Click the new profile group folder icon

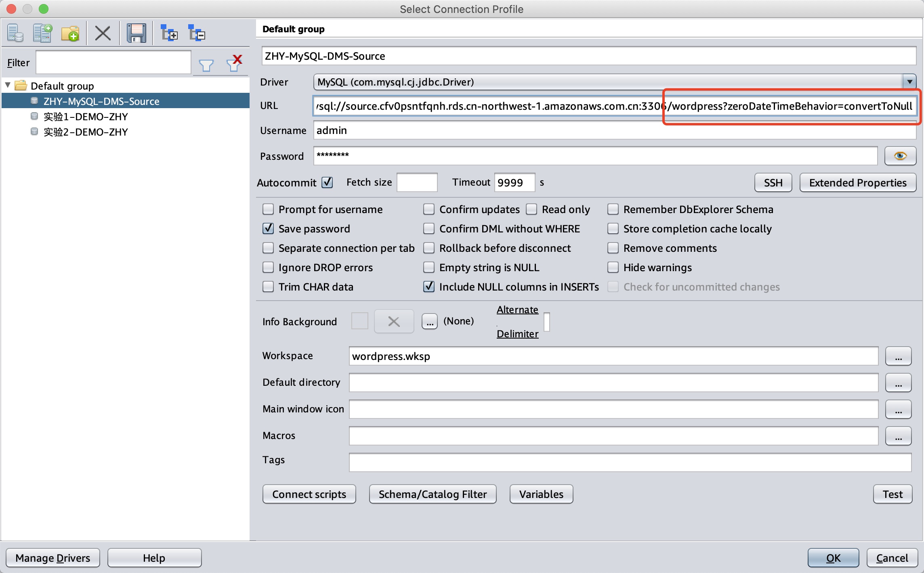pyautogui.click(x=70, y=33)
